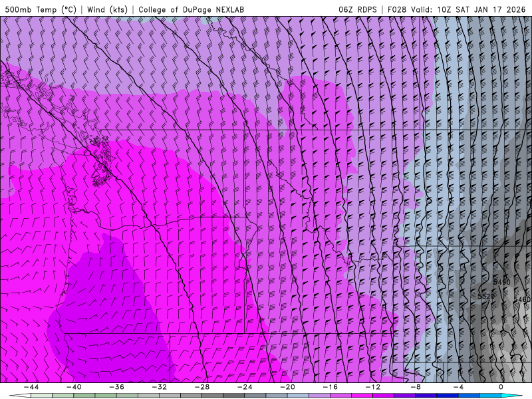Click the dark blue color bar segment below -4
The height and width of the screenshot is (399, 532).
[x=447, y=396]
